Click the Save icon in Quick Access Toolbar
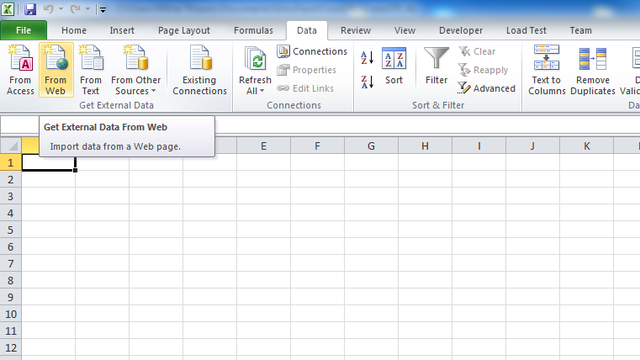The height and width of the screenshot is (360, 640). (x=30, y=9)
